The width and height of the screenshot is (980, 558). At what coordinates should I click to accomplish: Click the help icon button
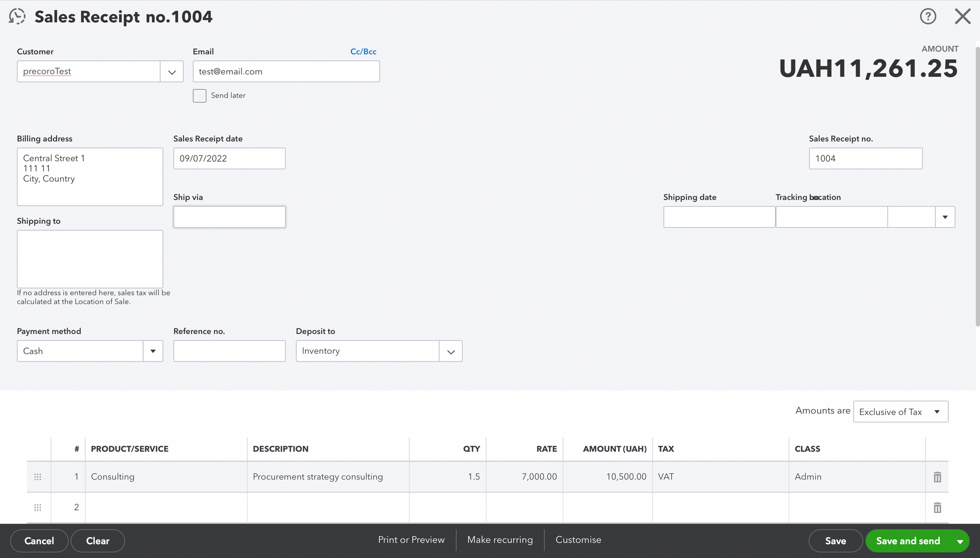[928, 16]
